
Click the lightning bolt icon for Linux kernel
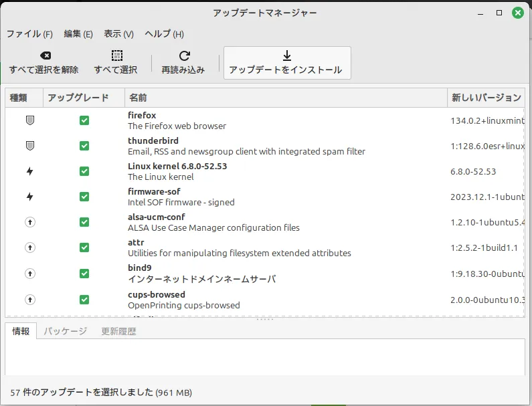(x=29, y=171)
